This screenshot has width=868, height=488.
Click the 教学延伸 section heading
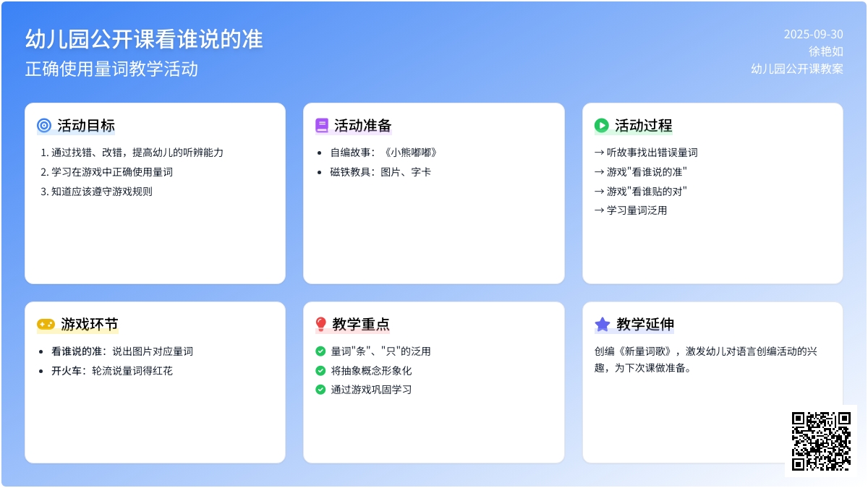coord(645,325)
